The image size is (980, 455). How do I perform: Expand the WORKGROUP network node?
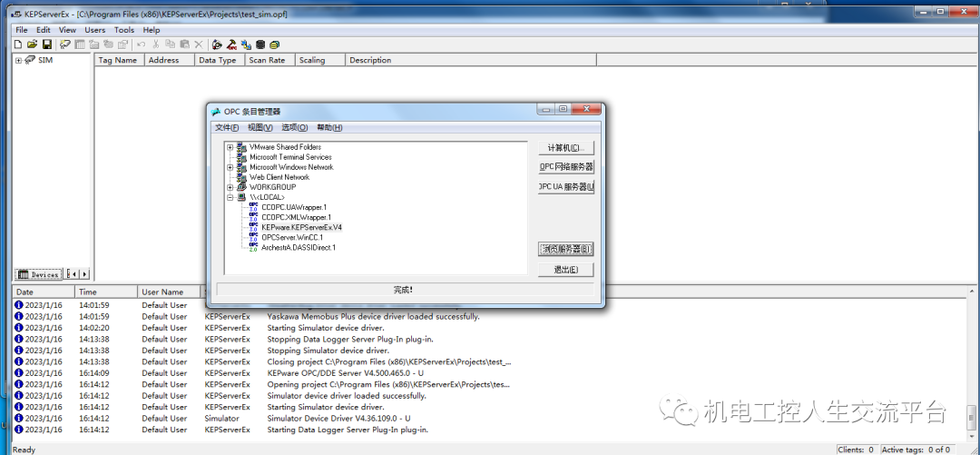230,187
